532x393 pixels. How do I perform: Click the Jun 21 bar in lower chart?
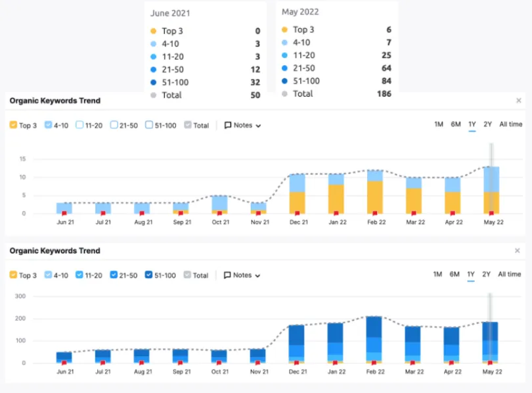(64, 358)
